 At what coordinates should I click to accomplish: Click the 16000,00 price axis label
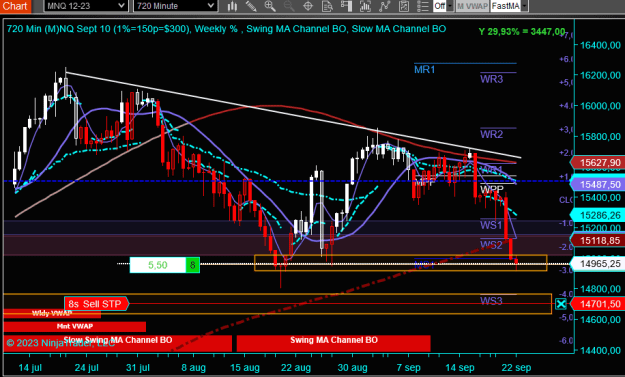coord(600,106)
